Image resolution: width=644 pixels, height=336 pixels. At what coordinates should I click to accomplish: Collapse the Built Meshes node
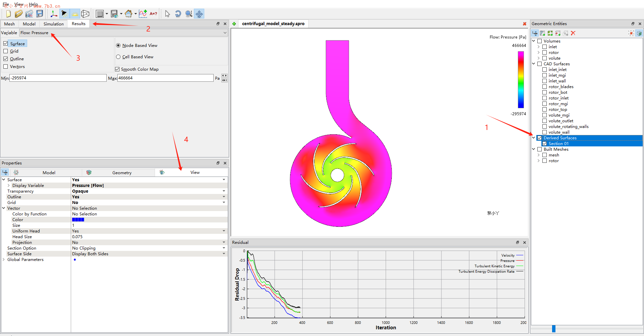534,149
